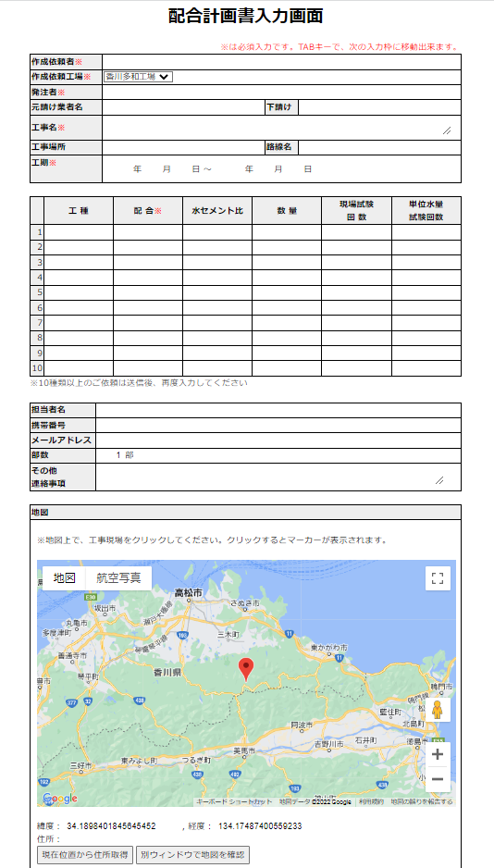
Task: Click row 5 単位水量試験回数 cell
Action: tap(426, 292)
